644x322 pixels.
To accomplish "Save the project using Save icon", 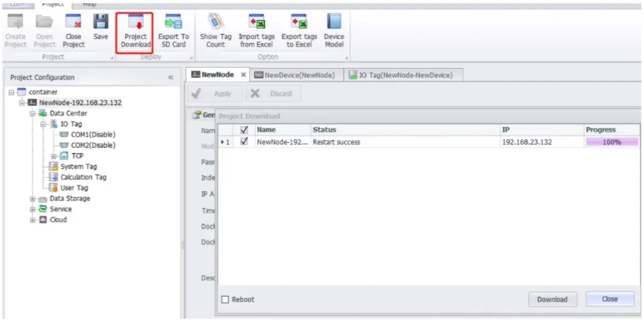I will point(101,21).
